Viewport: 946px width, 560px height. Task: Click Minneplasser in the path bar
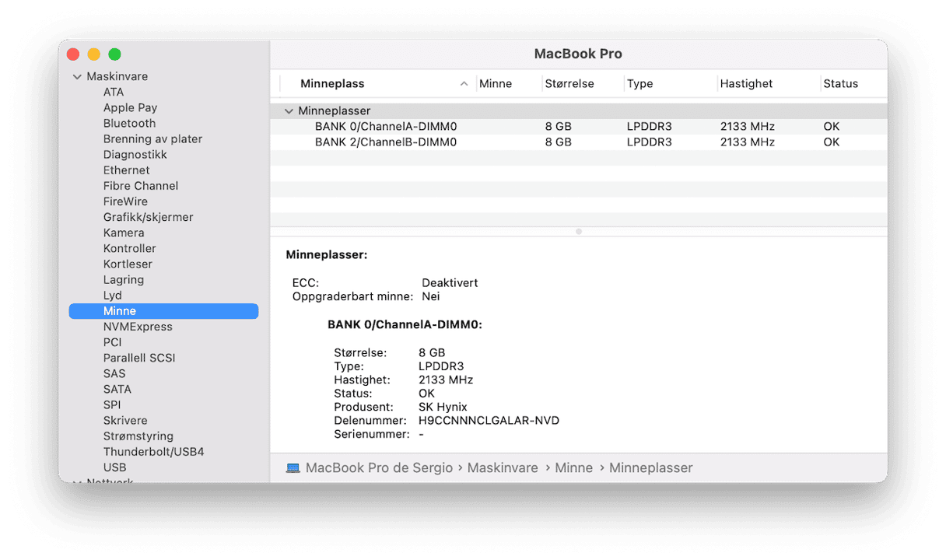pos(650,468)
